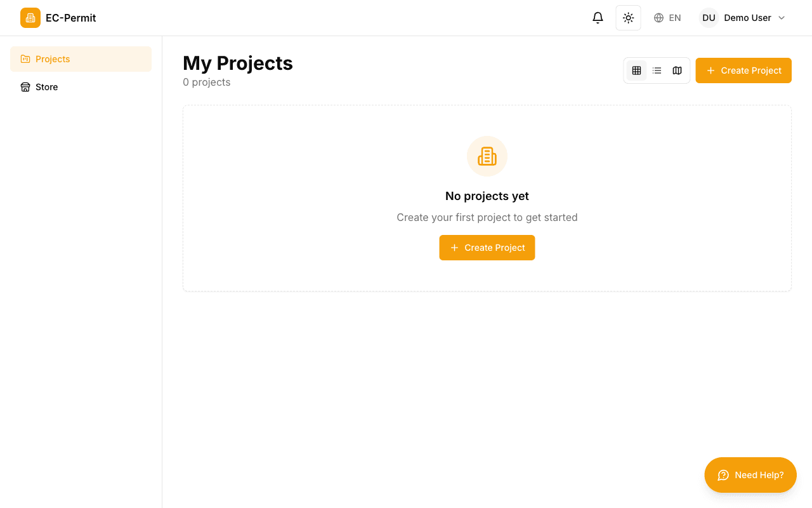Open the Store section
This screenshot has height=508, width=812.
tap(81, 87)
